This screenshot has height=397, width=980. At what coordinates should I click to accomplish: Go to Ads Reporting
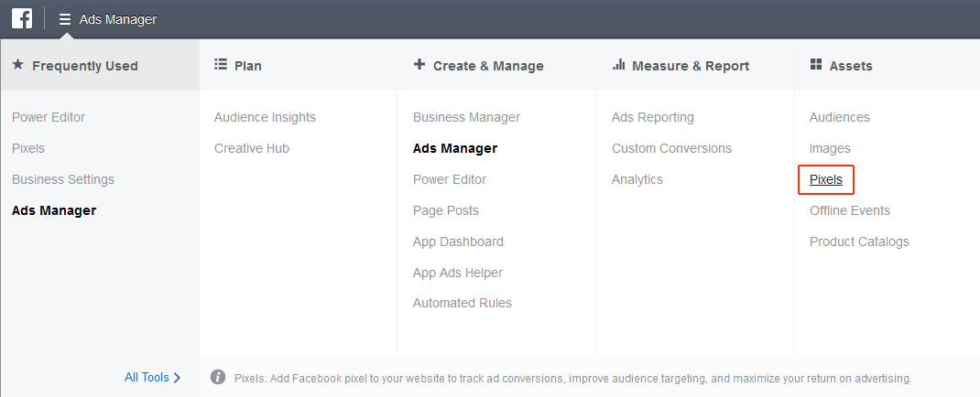[x=652, y=117]
